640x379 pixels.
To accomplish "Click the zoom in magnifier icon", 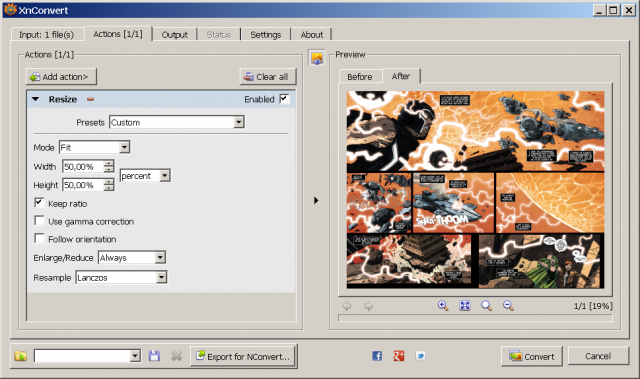I will (x=443, y=306).
